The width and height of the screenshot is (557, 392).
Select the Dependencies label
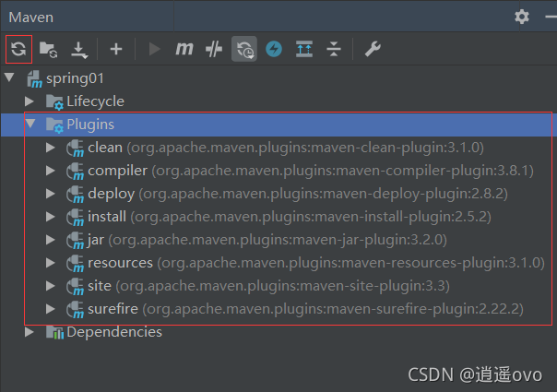pos(114,332)
